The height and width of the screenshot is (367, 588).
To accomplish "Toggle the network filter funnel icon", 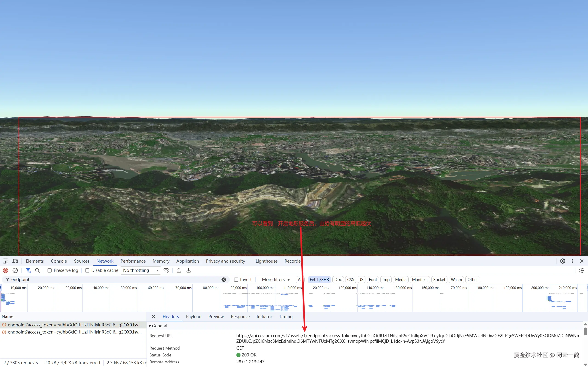I will tap(28, 270).
